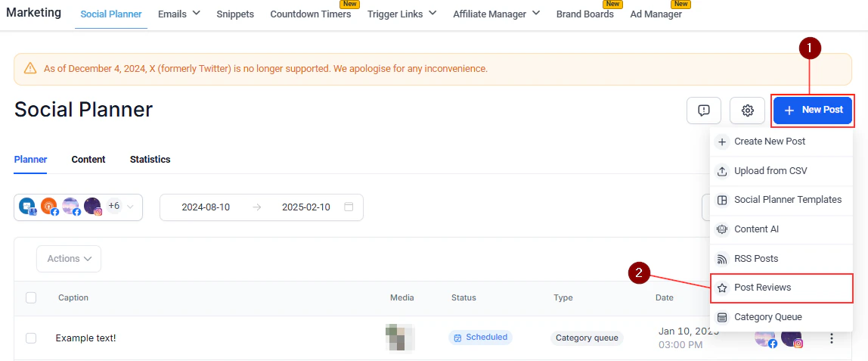This screenshot has height=361, width=868.
Task: Click the Category Queue list icon
Action: point(722,317)
